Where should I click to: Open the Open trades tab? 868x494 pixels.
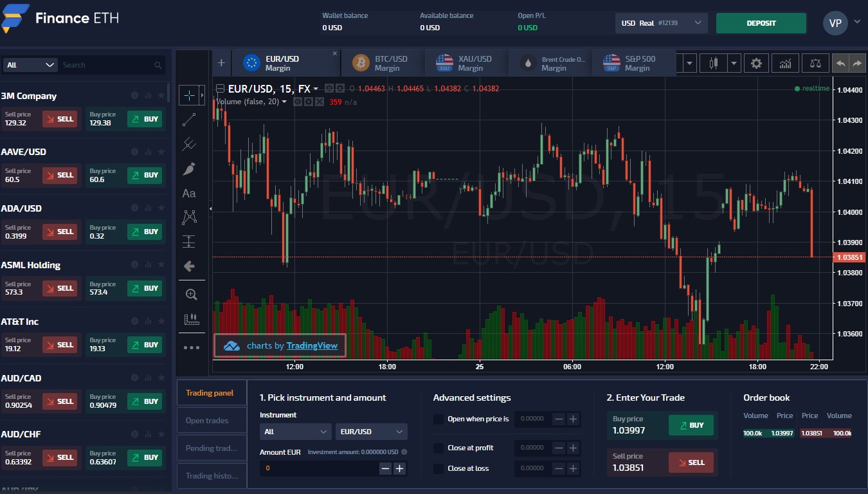pos(212,421)
